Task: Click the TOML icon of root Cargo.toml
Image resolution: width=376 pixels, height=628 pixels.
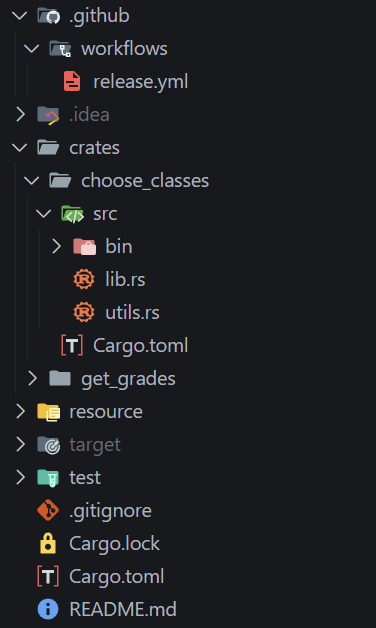Action: [48, 576]
